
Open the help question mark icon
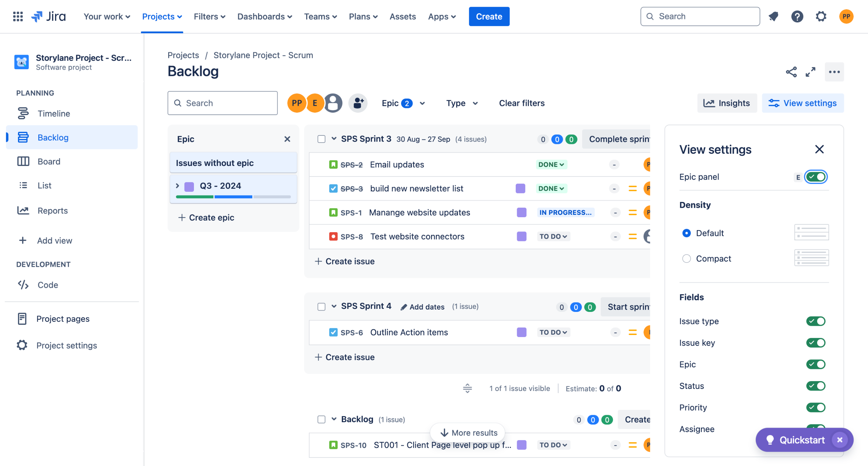coord(797,16)
